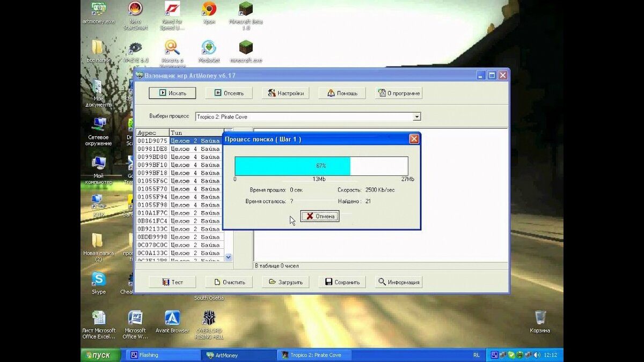Open 'Лист Microsoft Office Excel' file
The width and height of the screenshot is (644, 362).
(98, 324)
